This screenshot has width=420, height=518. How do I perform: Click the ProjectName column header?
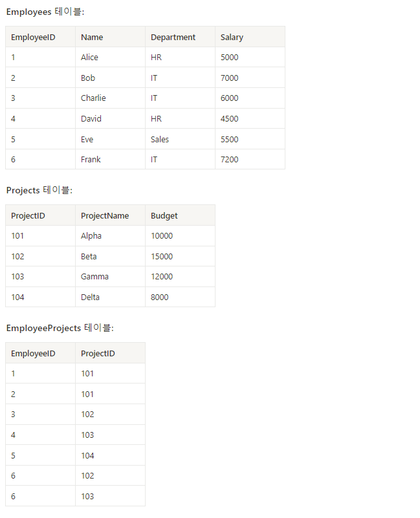tap(110, 215)
